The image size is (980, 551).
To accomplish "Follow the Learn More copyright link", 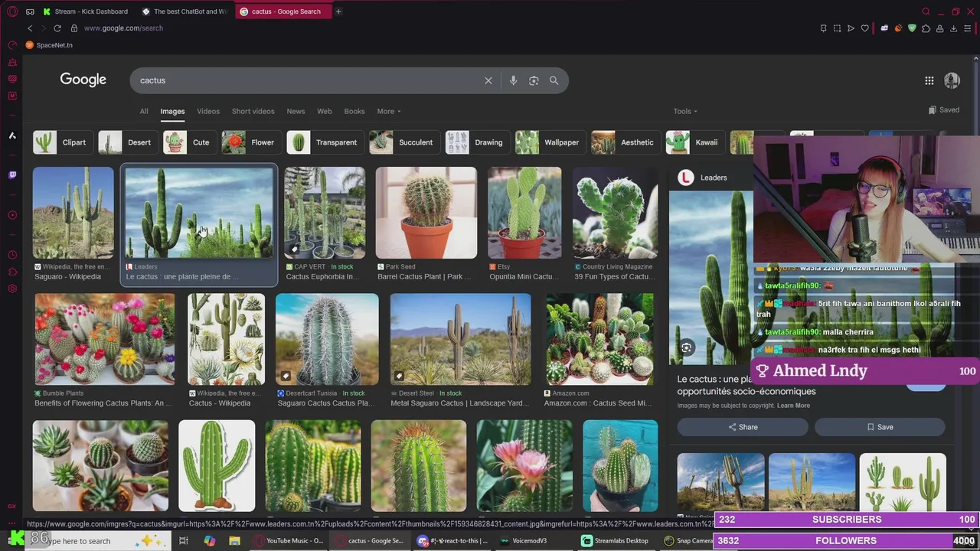I will point(793,406).
